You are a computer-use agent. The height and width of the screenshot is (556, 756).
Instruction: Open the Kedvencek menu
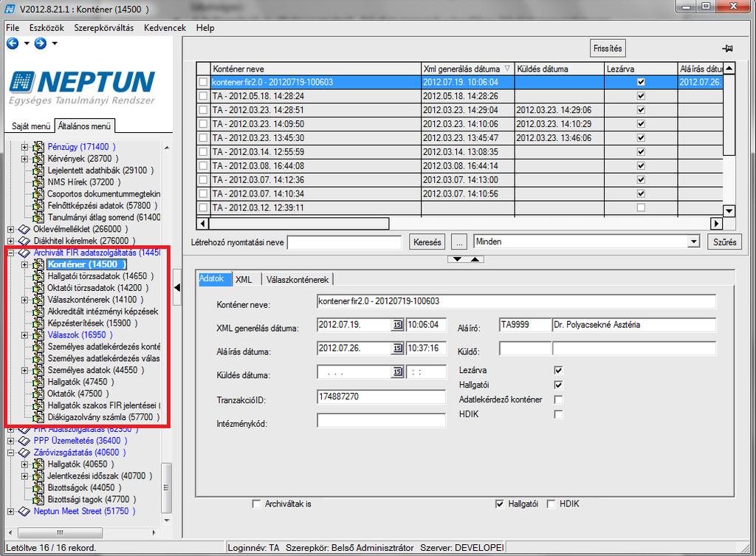click(x=165, y=27)
